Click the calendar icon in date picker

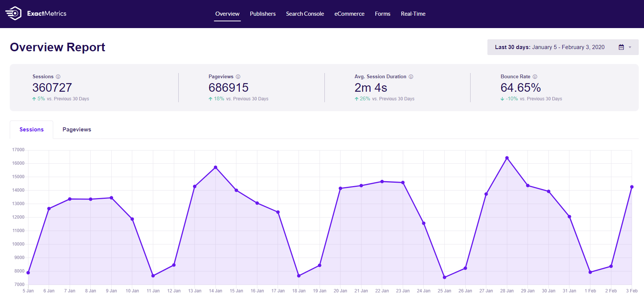coord(621,47)
